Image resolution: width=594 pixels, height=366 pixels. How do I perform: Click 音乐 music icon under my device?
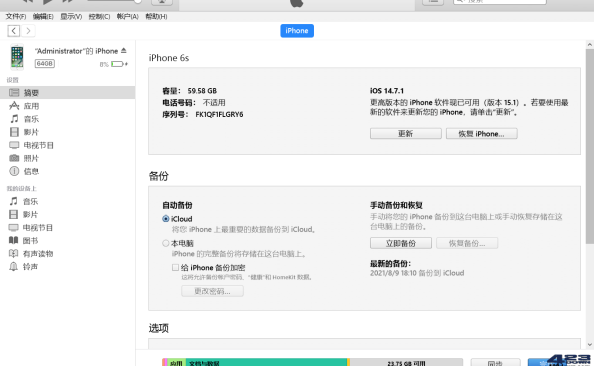tap(14, 201)
